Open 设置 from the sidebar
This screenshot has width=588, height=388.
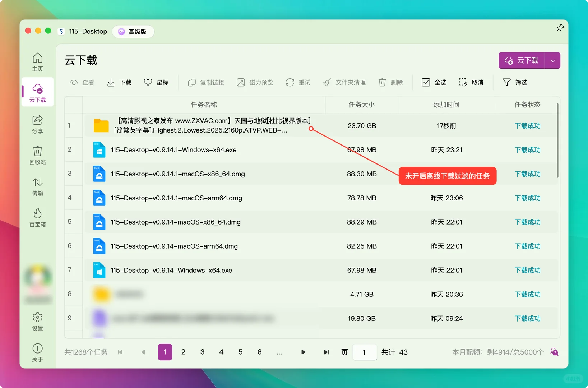(x=37, y=322)
